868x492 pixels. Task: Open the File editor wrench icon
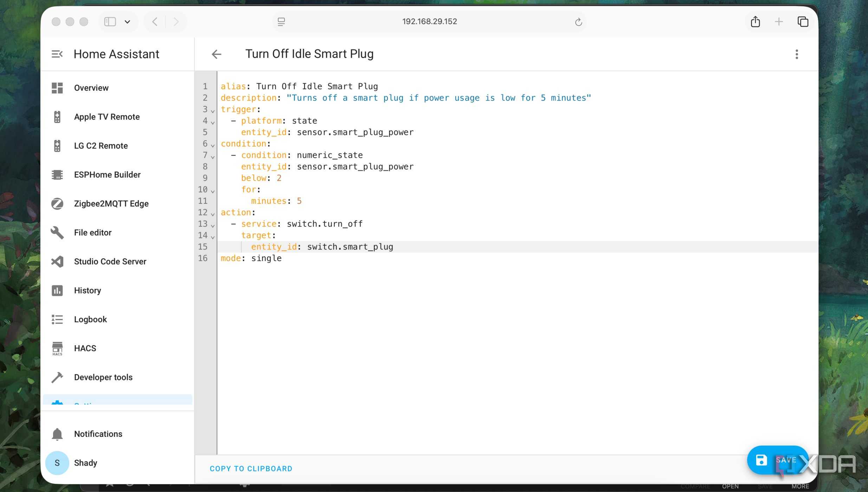click(57, 233)
